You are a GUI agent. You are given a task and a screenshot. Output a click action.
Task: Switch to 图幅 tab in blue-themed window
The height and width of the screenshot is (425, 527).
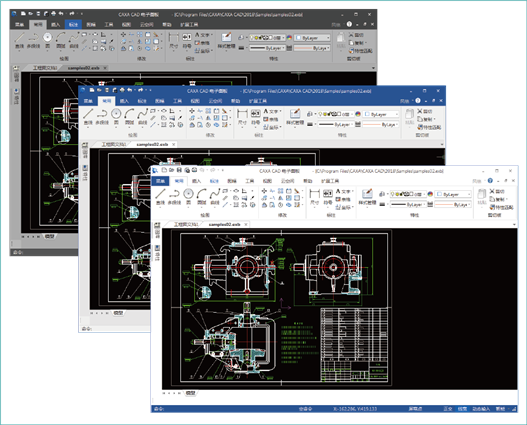(159, 101)
